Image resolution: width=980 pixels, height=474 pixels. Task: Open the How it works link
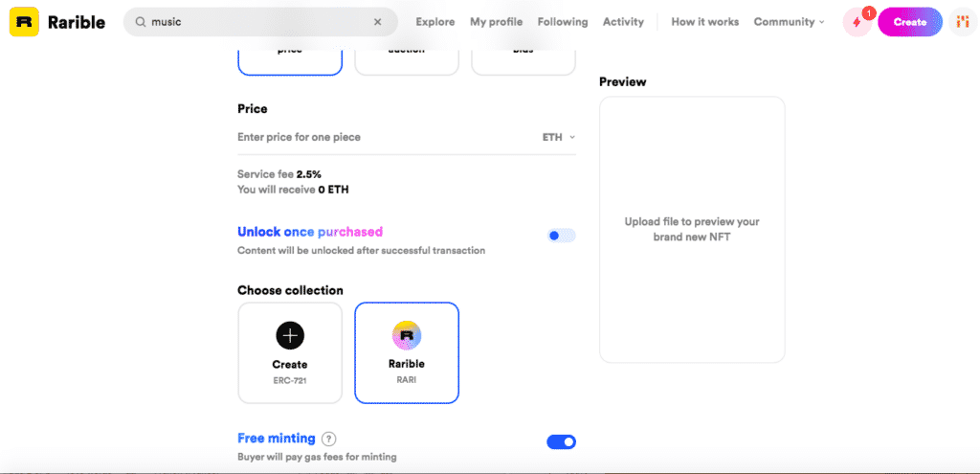[705, 22]
